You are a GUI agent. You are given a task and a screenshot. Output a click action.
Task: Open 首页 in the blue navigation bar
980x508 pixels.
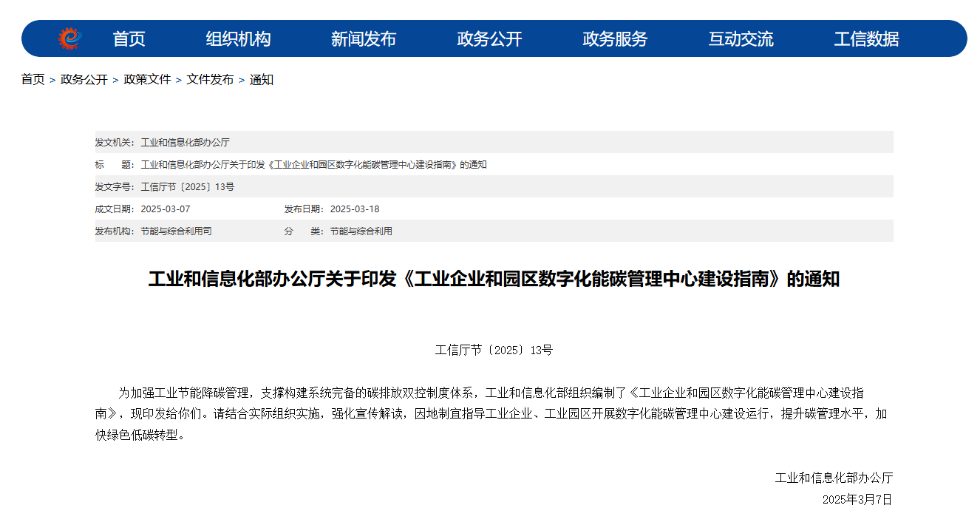(x=129, y=39)
